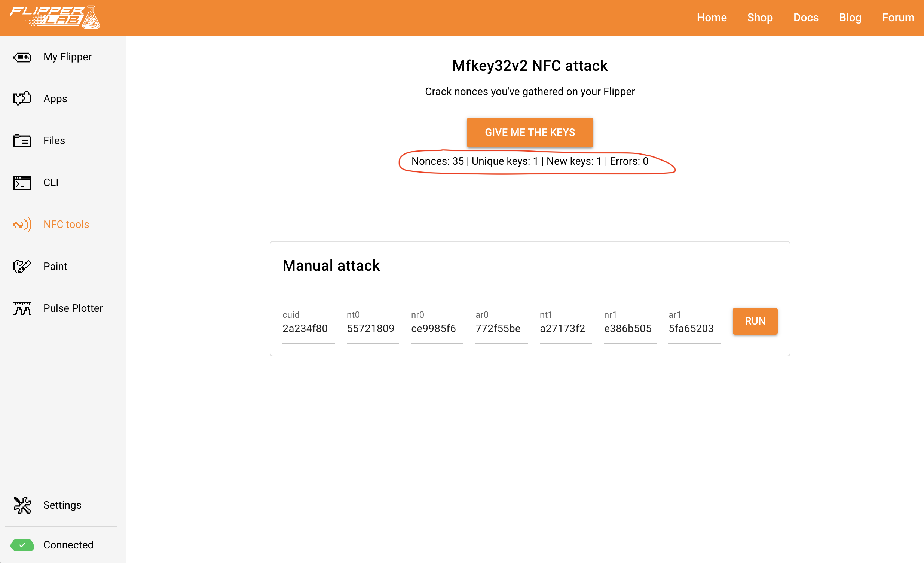Open Pulse Plotter in the sidebar
The width and height of the screenshot is (924, 563).
[x=63, y=308]
